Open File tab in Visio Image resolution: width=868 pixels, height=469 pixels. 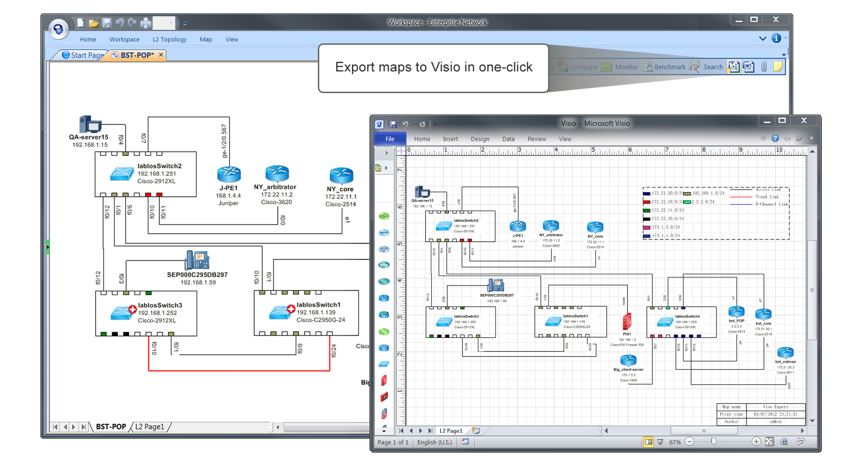(390, 139)
